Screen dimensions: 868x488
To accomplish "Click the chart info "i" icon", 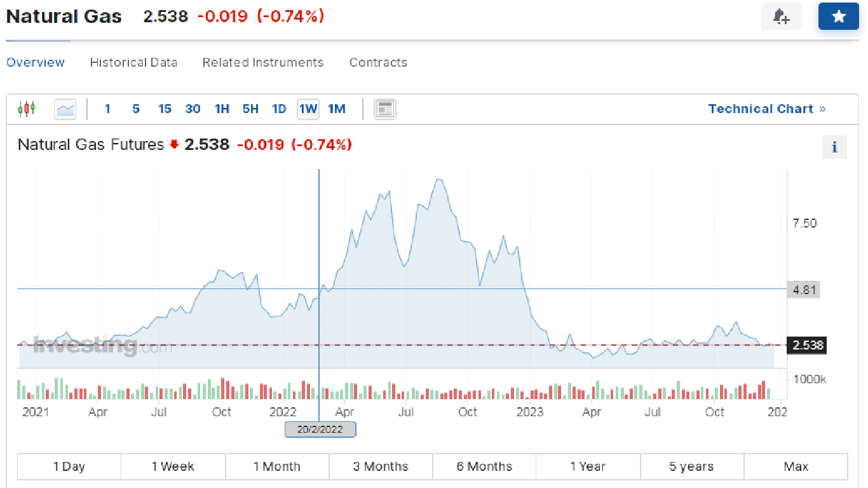I will tap(834, 147).
